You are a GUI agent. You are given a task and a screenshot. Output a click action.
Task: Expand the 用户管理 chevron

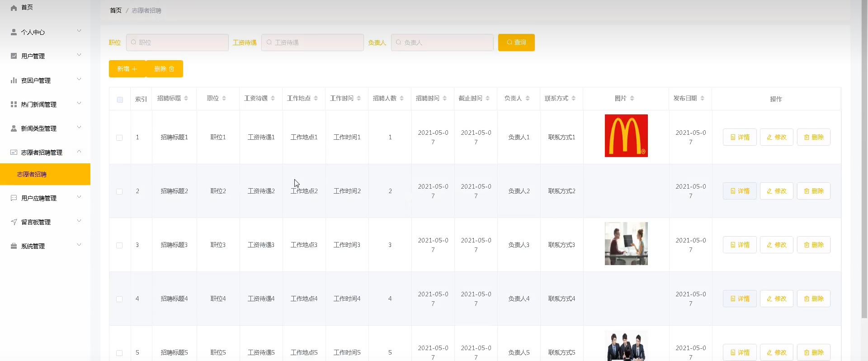(x=79, y=55)
